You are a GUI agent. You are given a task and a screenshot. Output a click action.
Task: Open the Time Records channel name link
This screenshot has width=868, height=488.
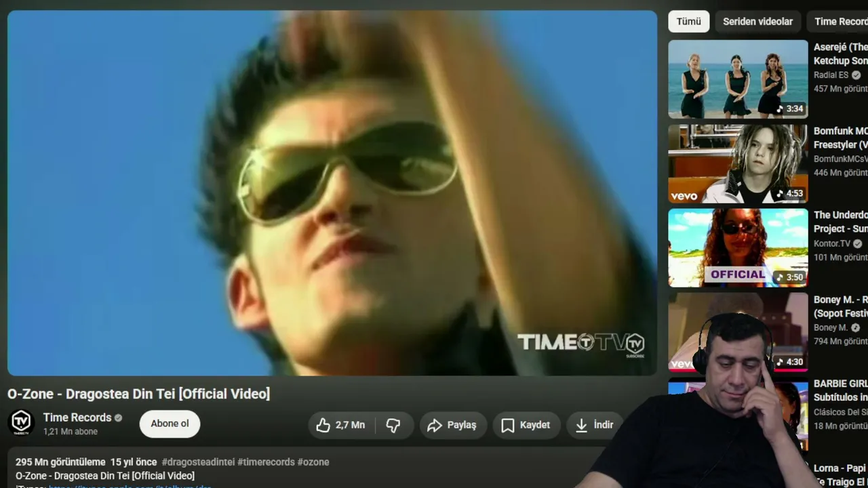pos(77,418)
